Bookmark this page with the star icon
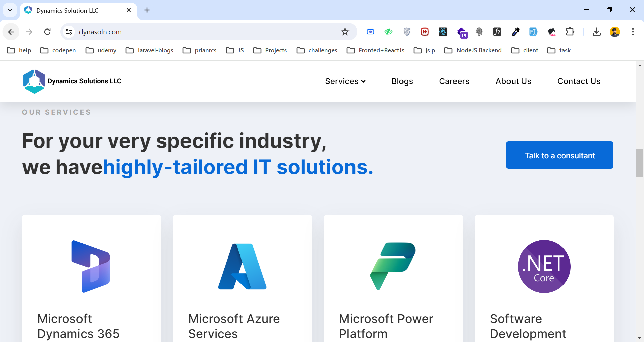The width and height of the screenshot is (644, 342). click(345, 32)
